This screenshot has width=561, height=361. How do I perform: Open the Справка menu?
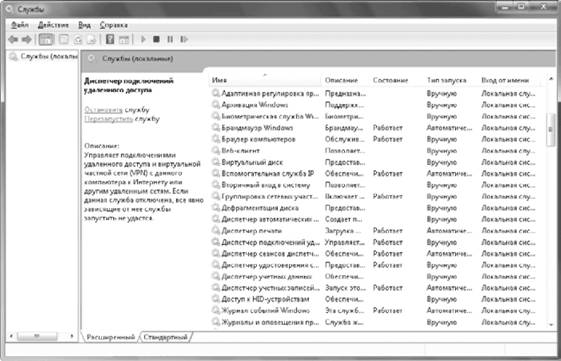[x=114, y=25]
